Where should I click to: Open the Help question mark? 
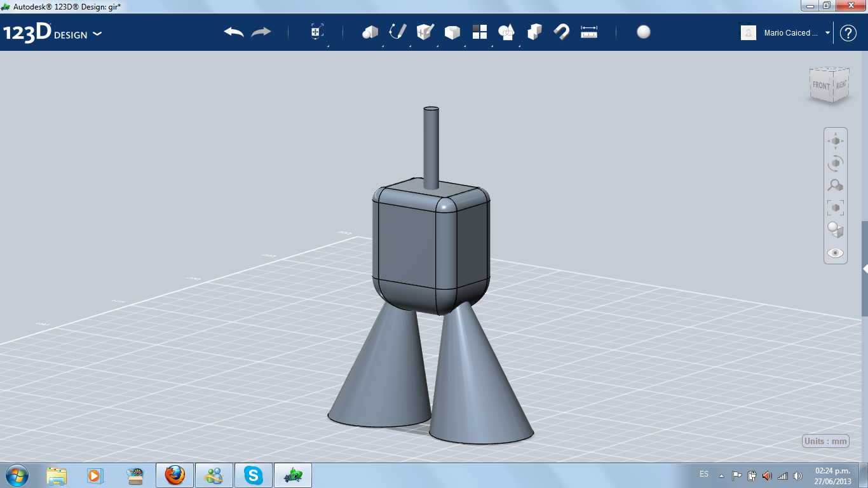(848, 33)
